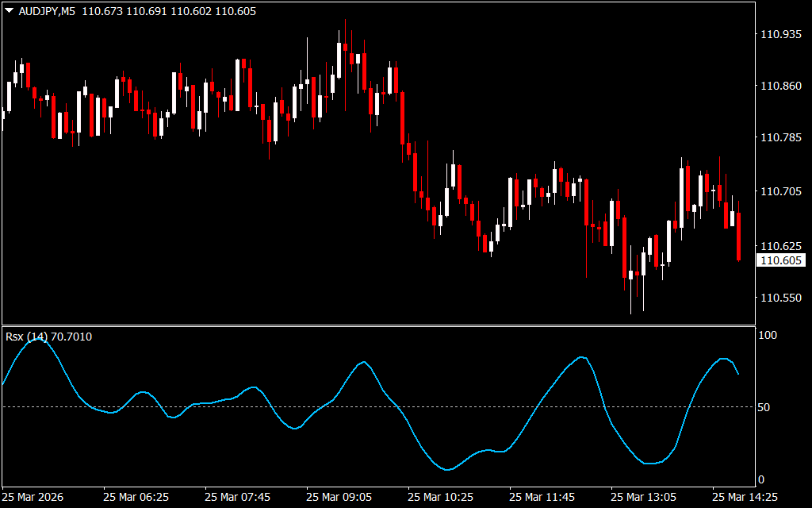The width and height of the screenshot is (812, 508).
Task: Click the 110.705 price axis value
Action: pyautogui.click(x=780, y=191)
